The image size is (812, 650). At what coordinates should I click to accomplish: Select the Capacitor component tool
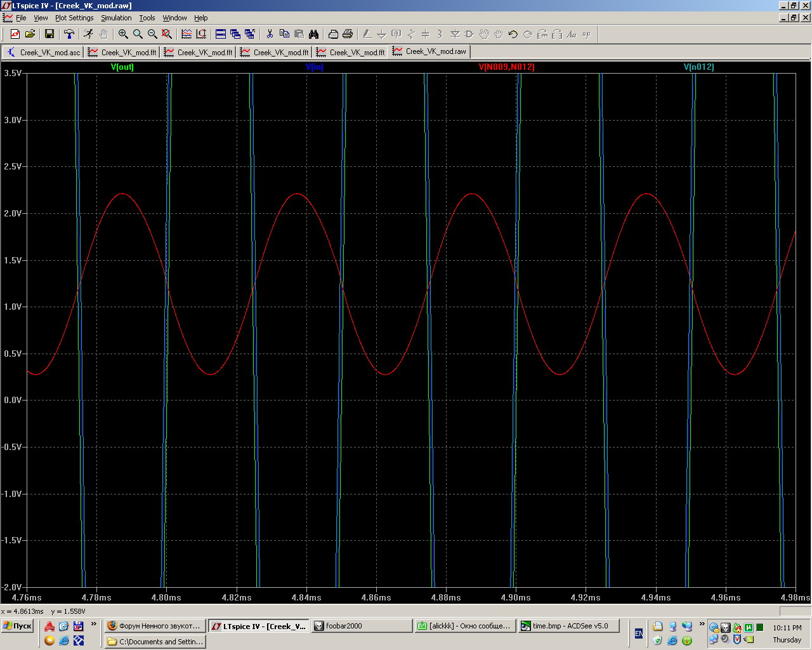coord(426,34)
